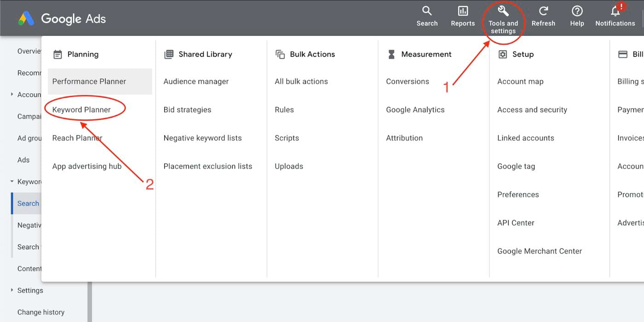Expand the Settings sidebar arrow

12,290
